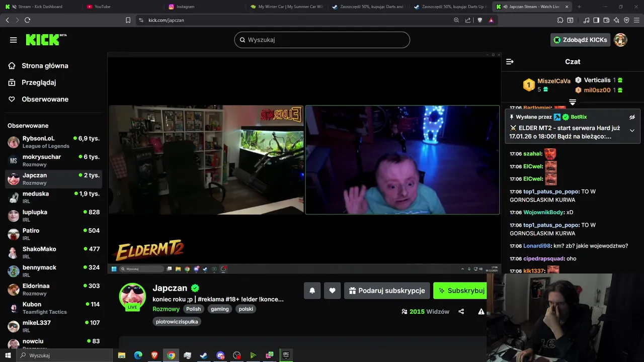Open Przeglądaj in sidebar
This screenshot has width=644, height=362.
(39, 82)
